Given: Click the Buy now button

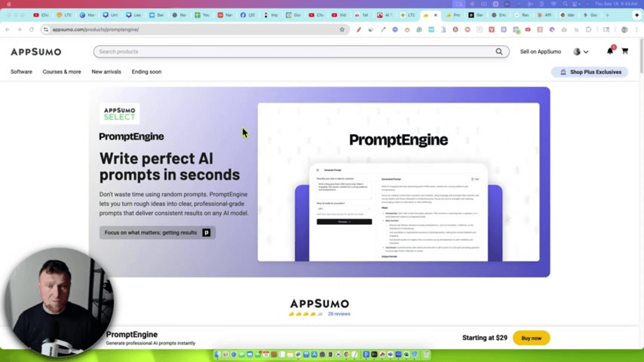Looking at the screenshot, I should point(531,338).
